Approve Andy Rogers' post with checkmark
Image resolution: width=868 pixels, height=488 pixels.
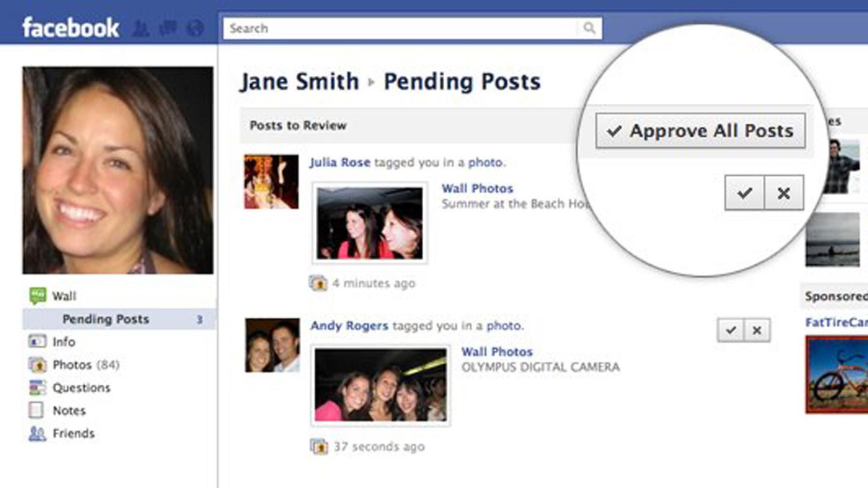(731, 330)
